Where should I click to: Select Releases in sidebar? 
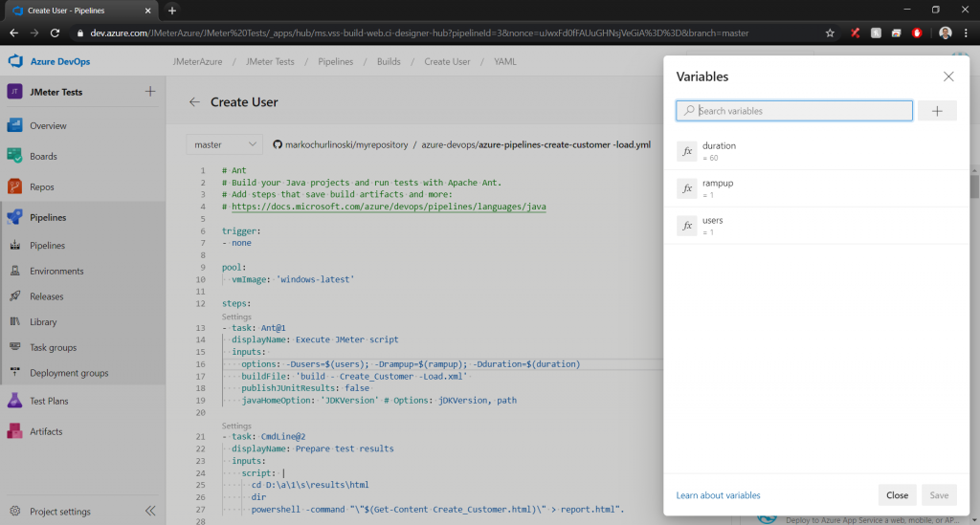tap(46, 296)
